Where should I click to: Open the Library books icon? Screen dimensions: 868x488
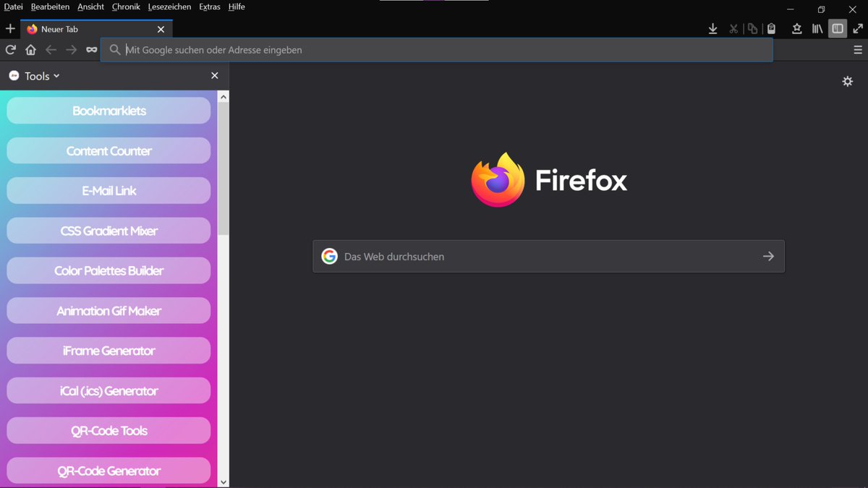(817, 29)
